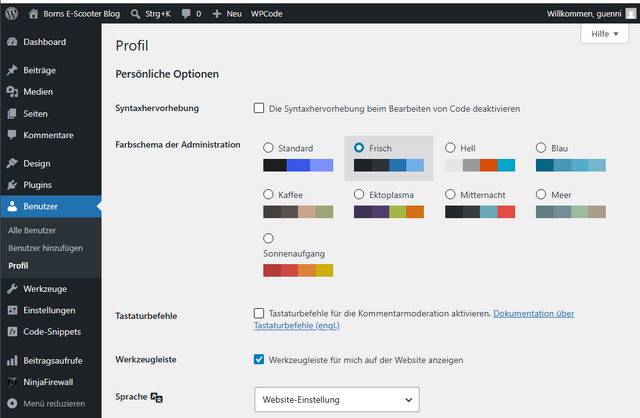Click the Standard scheme color palette

tap(298, 165)
